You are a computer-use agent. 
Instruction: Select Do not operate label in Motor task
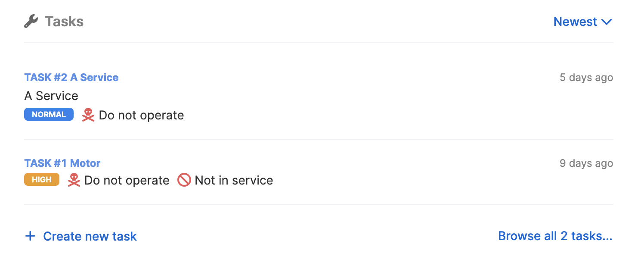(x=127, y=180)
